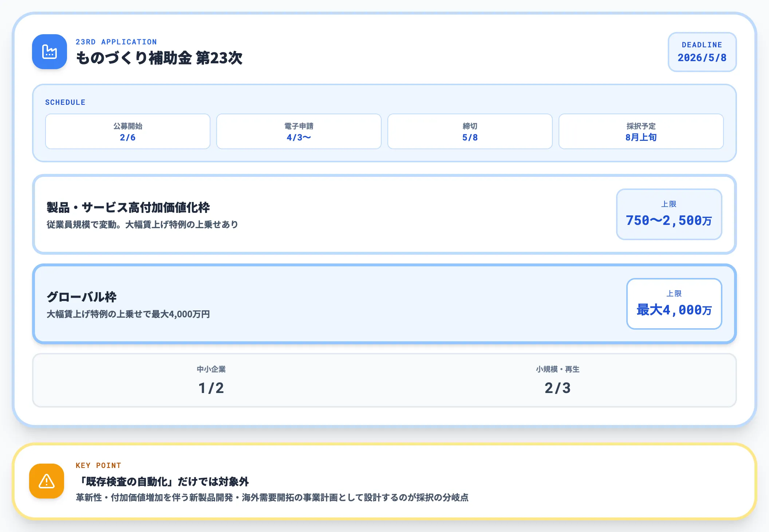
Task: Open the グローバル枠 heading
Action: (82, 297)
